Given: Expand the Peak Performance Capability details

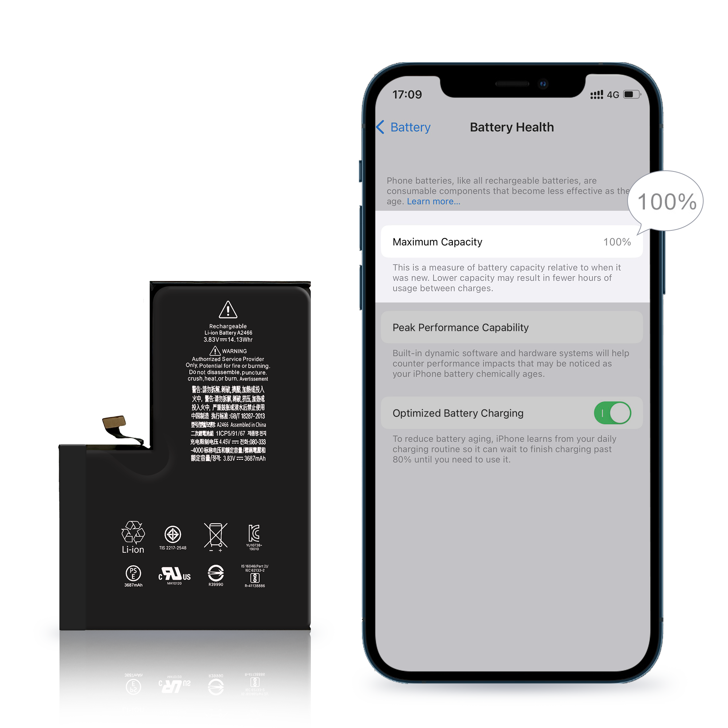Looking at the screenshot, I should [x=511, y=327].
